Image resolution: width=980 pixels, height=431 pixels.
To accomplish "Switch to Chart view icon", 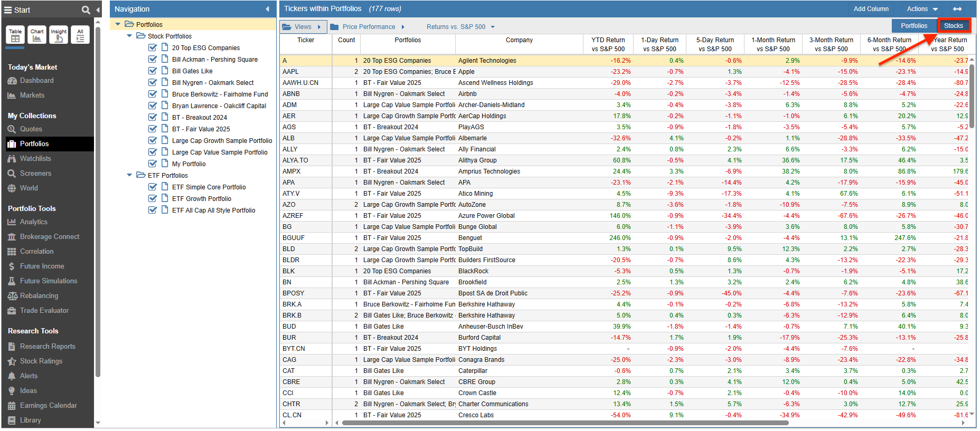I will pyautogui.click(x=37, y=35).
